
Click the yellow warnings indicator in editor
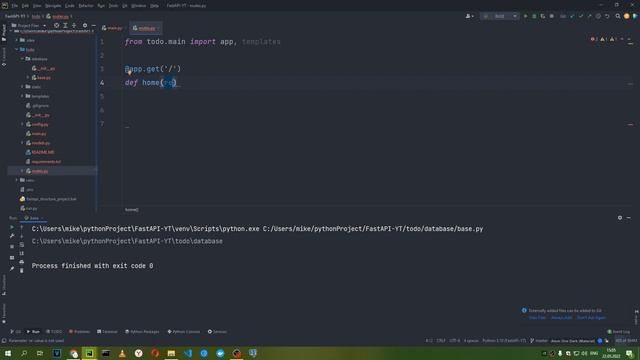pos(604,39)
